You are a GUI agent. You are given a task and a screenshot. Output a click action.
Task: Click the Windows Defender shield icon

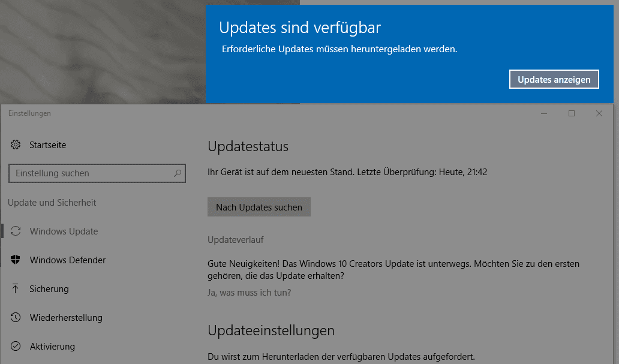coord(16,260)
